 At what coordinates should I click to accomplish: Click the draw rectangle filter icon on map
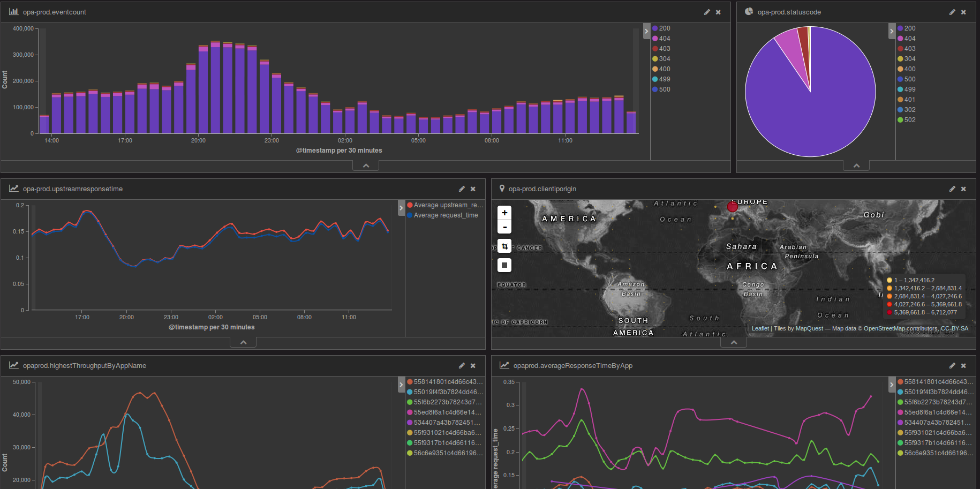tap(504, 265)
